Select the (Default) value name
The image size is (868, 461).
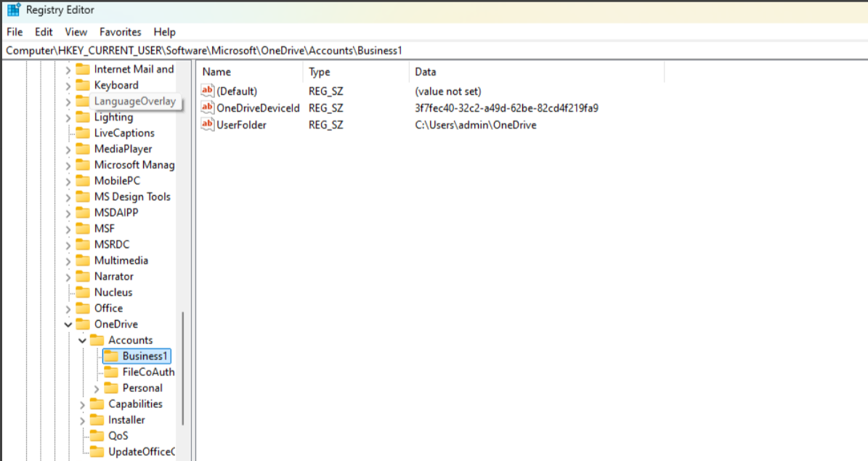(x=237, y=91)
